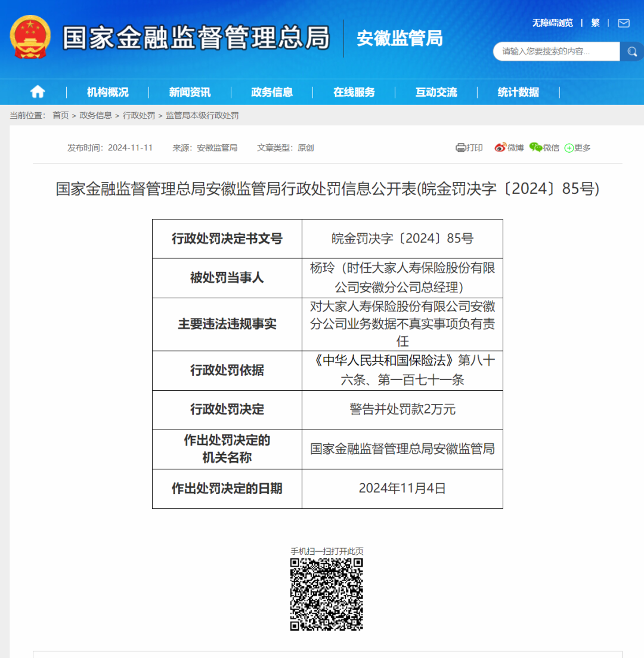This screenshot has height=658, width=644.
Task: Click the 警告并处罚款2万元 cell
Action: pos(402,410)
